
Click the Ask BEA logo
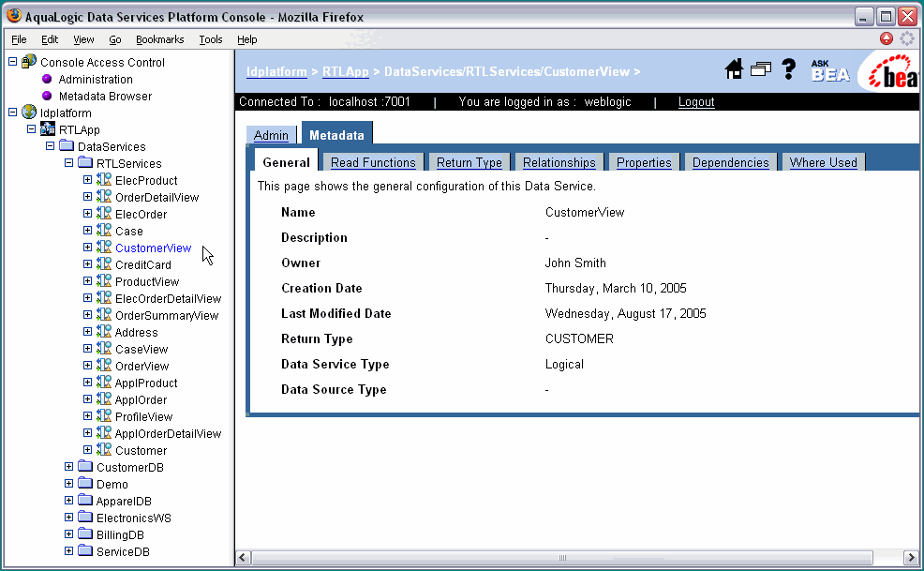coord(830,70)
